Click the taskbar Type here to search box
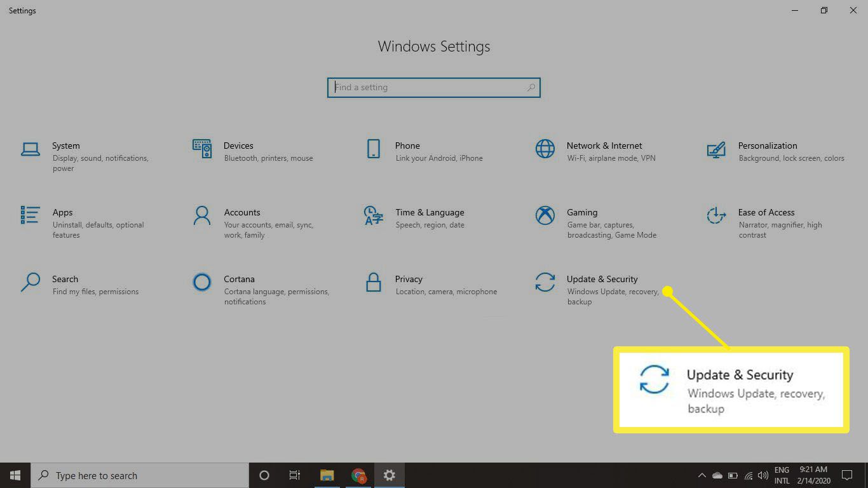The height and width of the screenshot is (488, 868). point(140,475)
